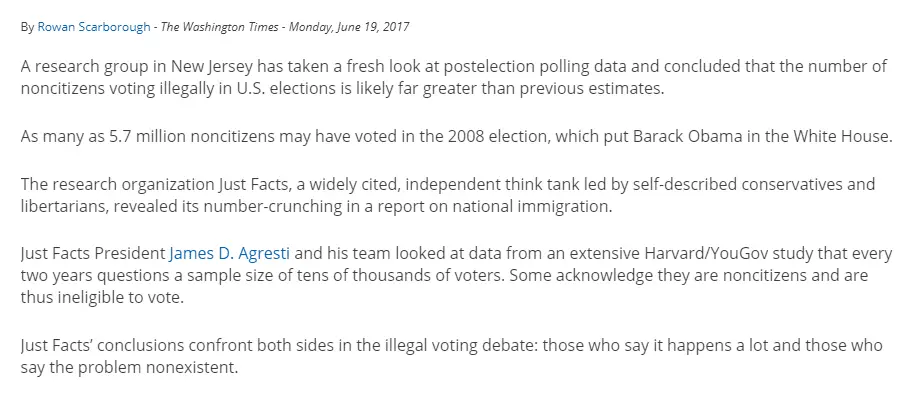Click the word "By" in the byline
Image resolution: width=911 pixels, height=402 pixels.
click(27, 27)
